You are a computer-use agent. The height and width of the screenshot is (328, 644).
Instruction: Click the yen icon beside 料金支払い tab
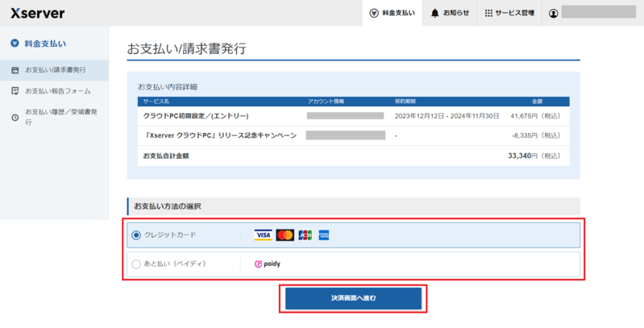(374, 14)
